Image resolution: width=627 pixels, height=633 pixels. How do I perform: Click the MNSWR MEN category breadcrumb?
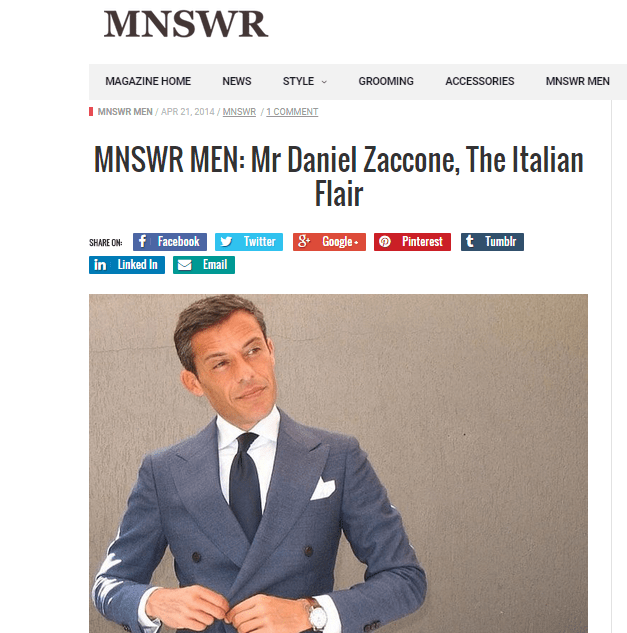125,112
